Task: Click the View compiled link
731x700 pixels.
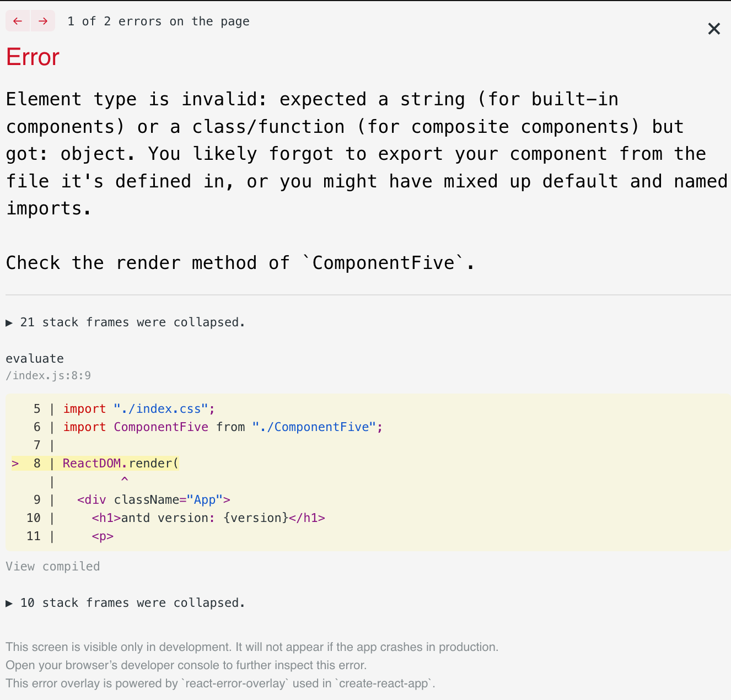Action: pos(52,566)
